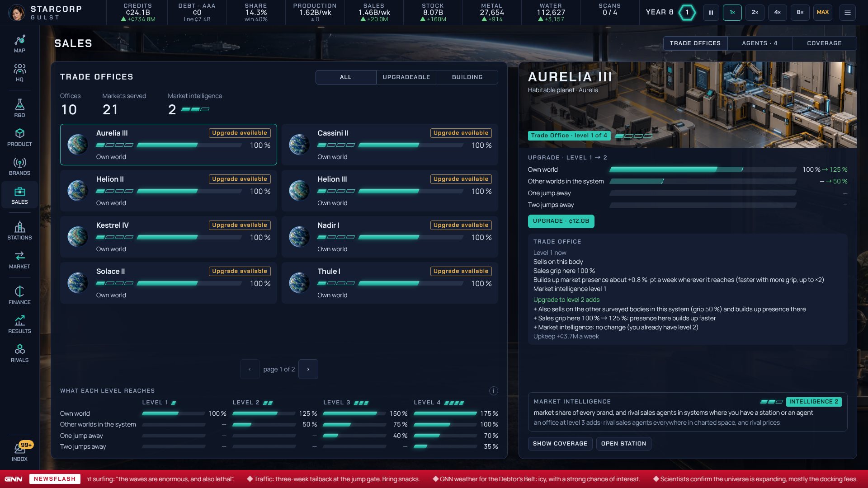Filter offices by Building
Viewport: 868px width, 488px height.
(x=467, y=77)
